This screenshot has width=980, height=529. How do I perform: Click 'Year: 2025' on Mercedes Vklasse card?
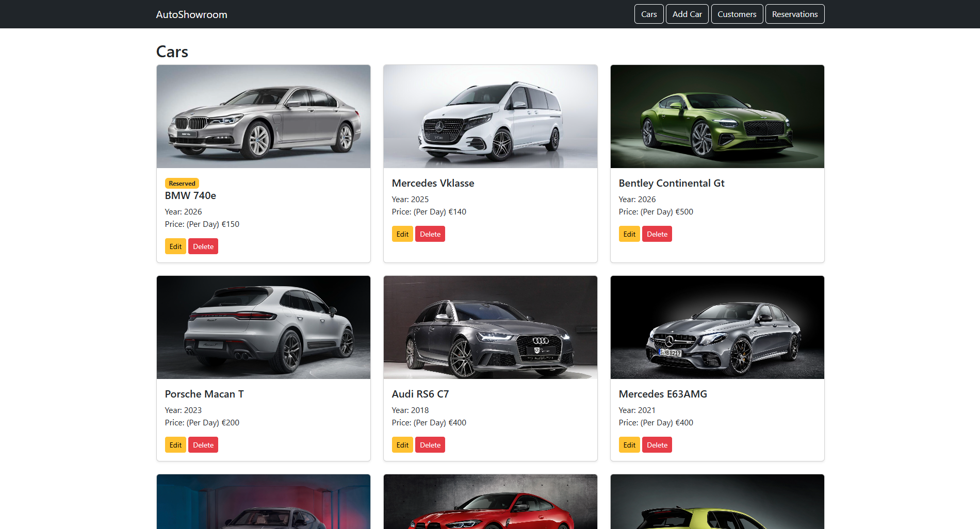tap(410, 200)
